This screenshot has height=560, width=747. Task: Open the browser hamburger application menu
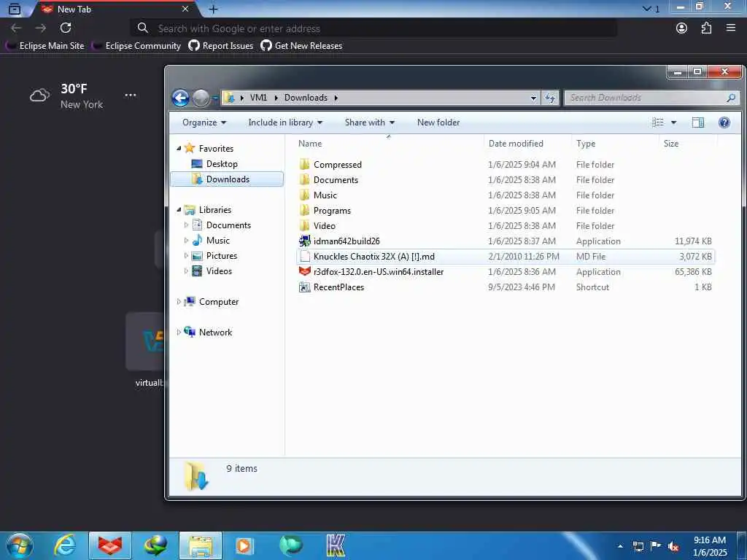pos(731,28)
